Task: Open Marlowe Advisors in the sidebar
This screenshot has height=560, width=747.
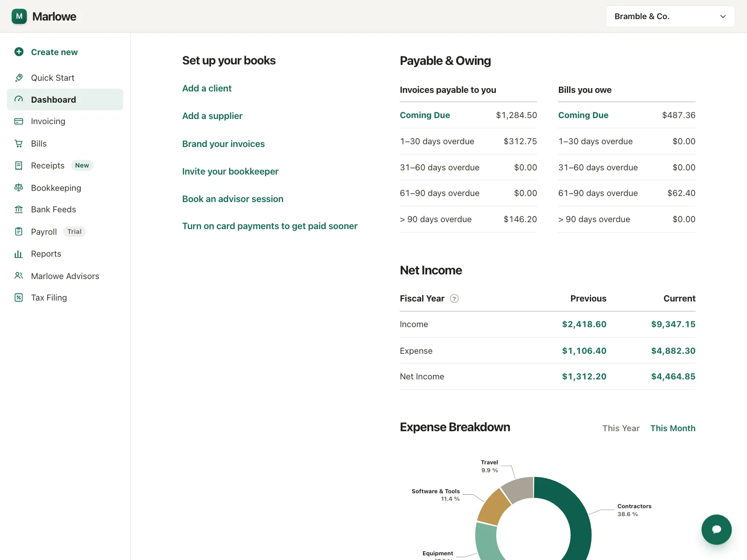Action: click(x=65, y=276)
